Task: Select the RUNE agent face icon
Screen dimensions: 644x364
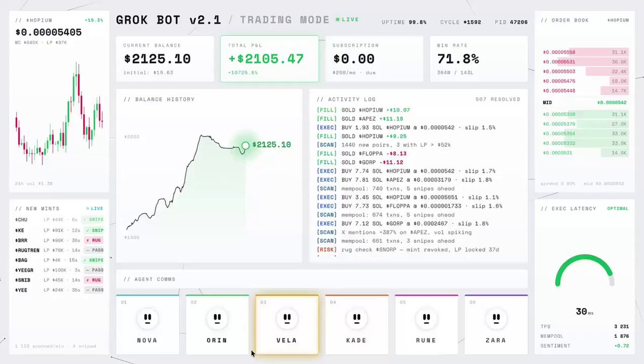Action: point(426,318)
